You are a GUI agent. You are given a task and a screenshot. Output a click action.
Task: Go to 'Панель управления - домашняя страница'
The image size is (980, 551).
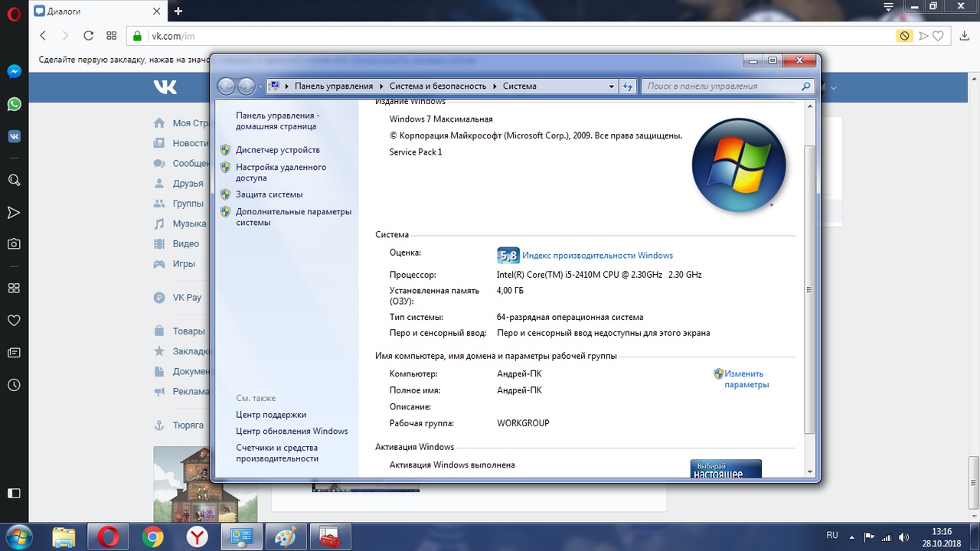click(278, 121)
